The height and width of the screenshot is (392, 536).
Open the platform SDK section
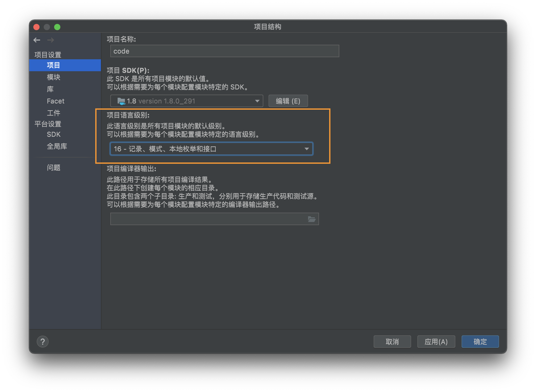point(54,134)
